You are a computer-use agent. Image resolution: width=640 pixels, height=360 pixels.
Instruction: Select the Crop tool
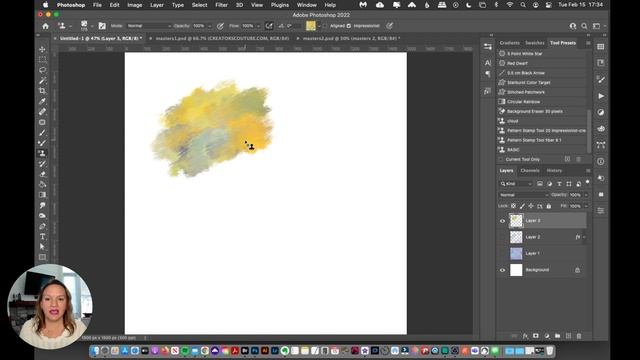(x=42, y=91)
